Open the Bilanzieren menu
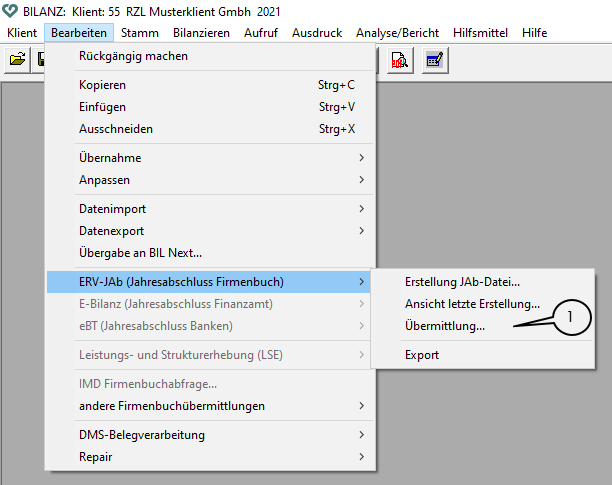The image size is (612, 485). pos(201,33)
